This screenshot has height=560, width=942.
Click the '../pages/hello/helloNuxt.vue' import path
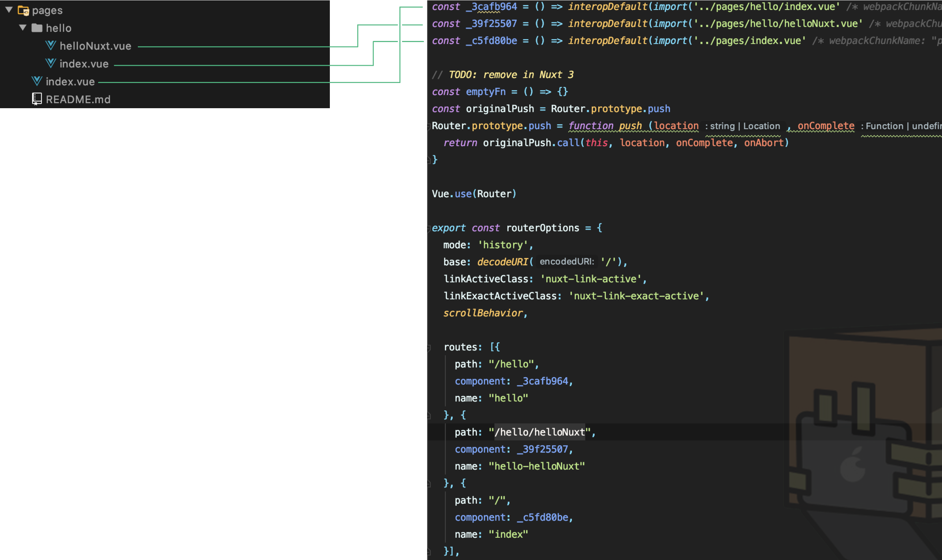775,23
